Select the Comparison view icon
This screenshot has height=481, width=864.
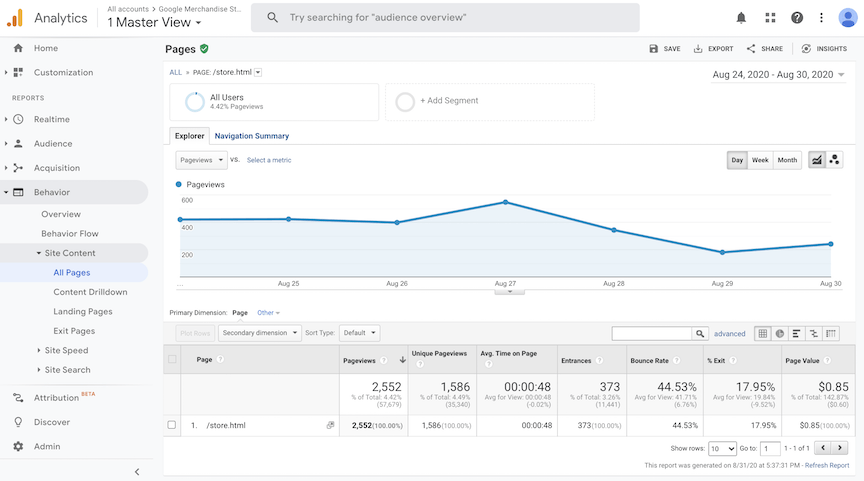(x=814, y=333)
